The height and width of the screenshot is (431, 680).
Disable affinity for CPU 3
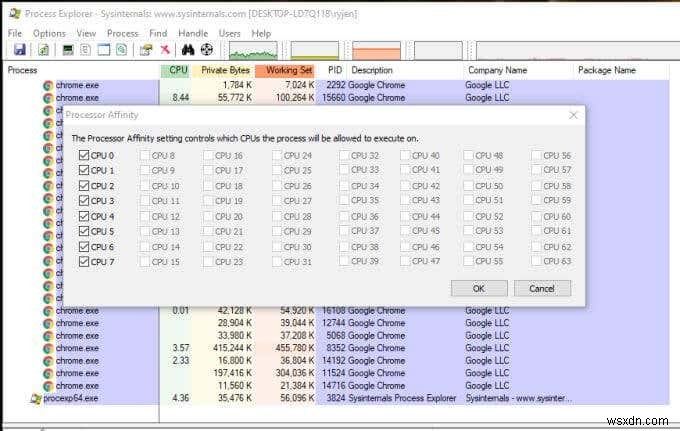(x=84, y=201)
